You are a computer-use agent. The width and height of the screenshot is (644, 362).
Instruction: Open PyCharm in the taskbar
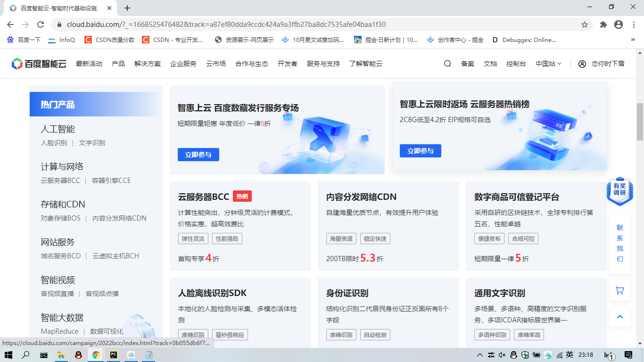pos(114,355)
